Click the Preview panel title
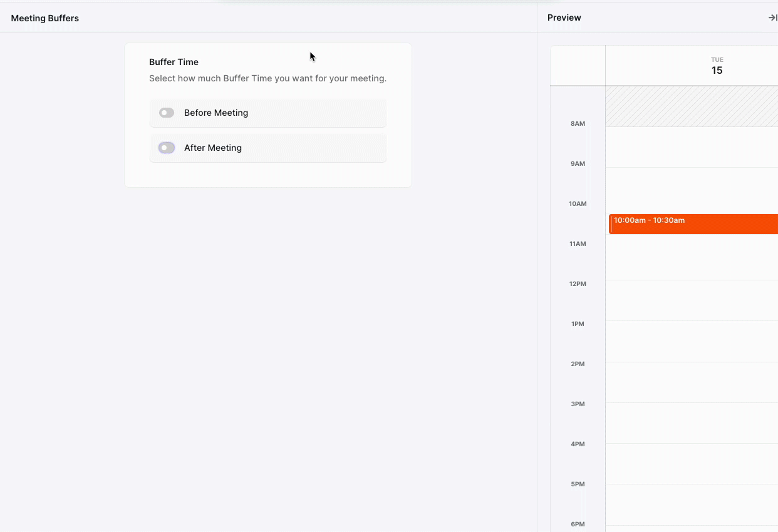Image resolution: width=778 pixels, height=532 pixels. pos(564,18)
